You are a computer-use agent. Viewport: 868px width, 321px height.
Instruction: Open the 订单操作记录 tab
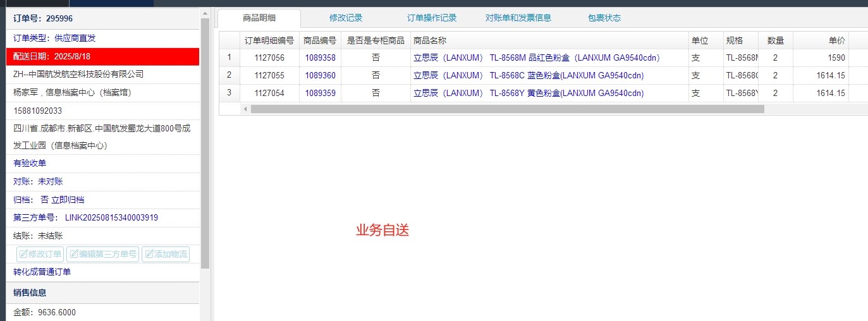click(432, 18)
